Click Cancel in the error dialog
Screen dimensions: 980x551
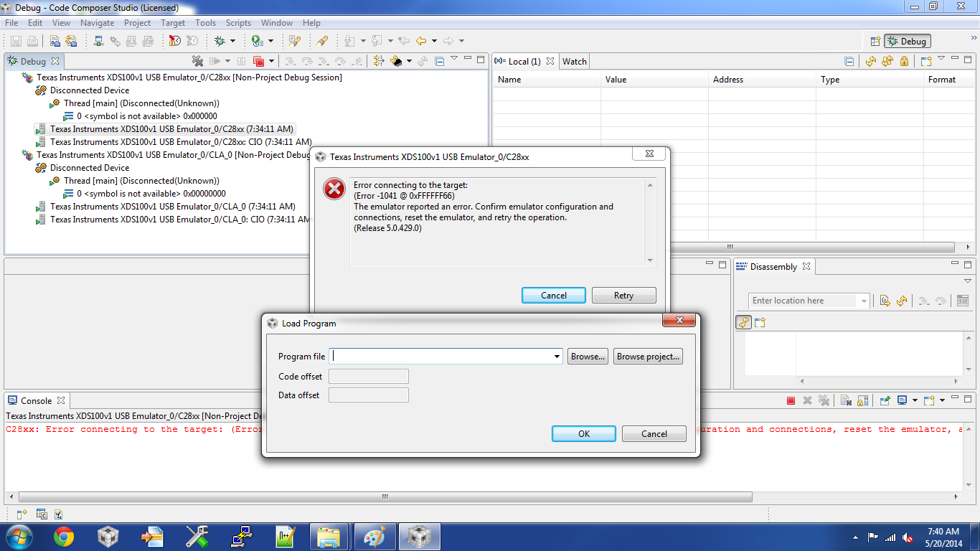click(554, 296)
